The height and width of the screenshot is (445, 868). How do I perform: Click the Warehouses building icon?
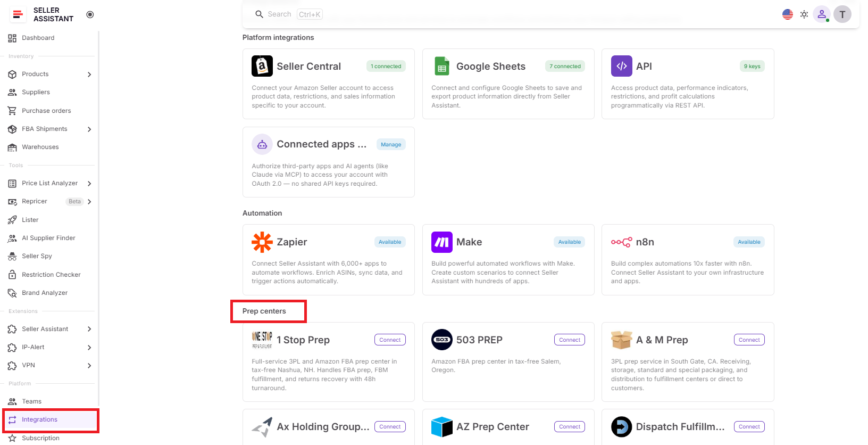(12, 147)
